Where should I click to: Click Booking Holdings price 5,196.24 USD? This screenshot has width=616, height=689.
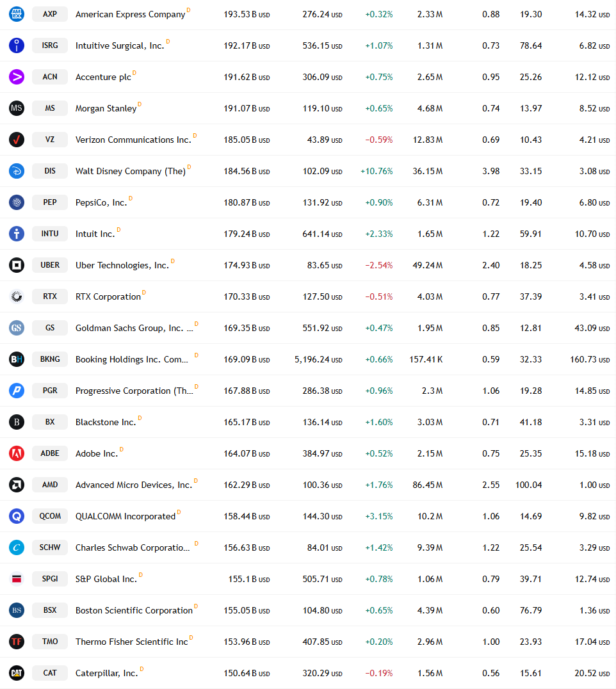tap(318, 359)
